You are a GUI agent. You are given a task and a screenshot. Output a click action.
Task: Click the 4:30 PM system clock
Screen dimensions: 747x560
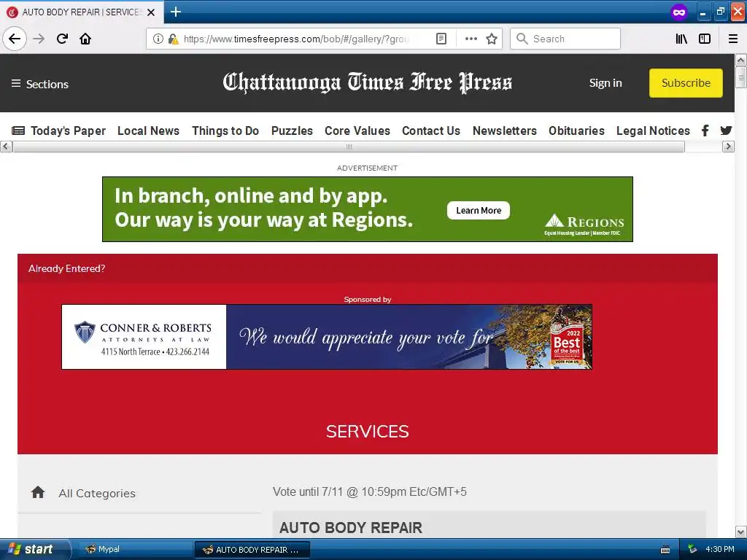[720, 550]
